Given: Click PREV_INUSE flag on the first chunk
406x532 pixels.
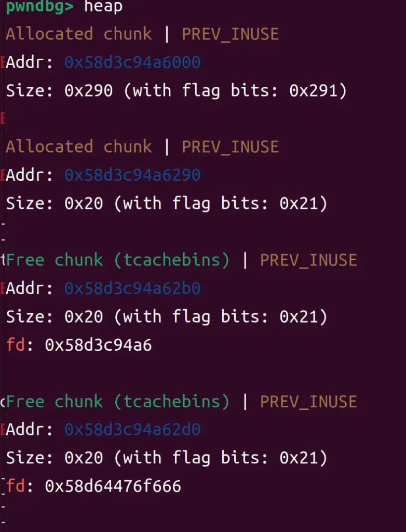Looking at the screenshot, I should click(230, 34).
